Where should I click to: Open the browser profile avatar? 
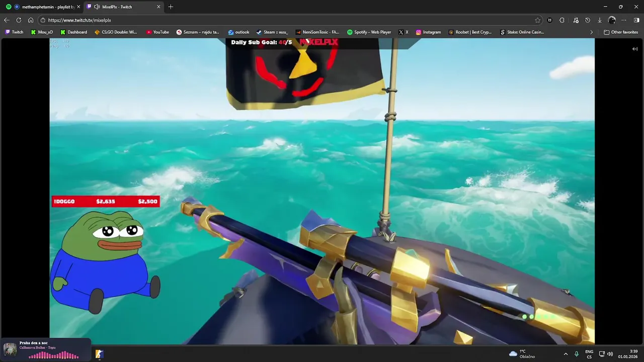612,20
